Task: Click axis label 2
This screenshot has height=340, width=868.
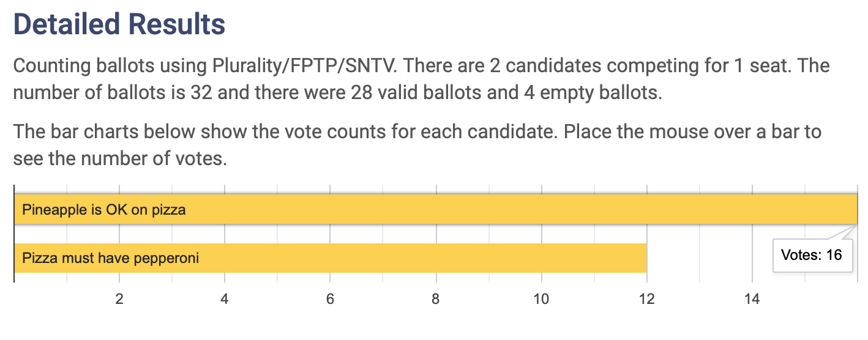Action: [119, 299]
